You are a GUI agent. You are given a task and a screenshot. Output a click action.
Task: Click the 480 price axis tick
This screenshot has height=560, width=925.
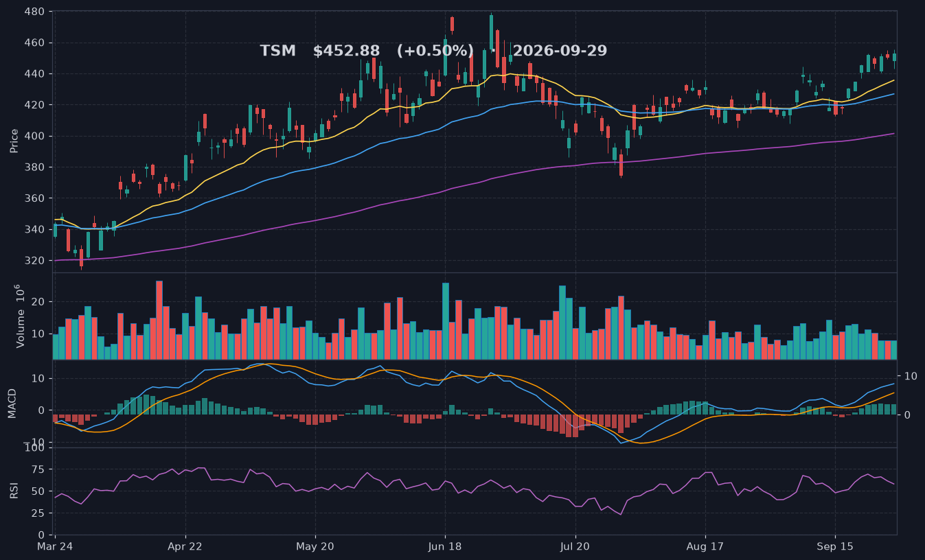point(34,12)
